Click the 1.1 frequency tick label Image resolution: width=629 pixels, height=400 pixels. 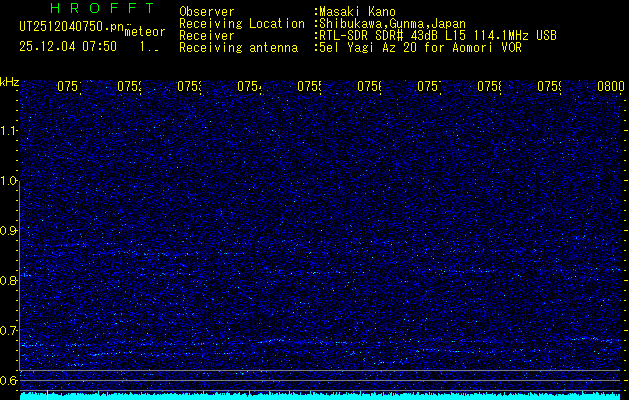tap(10, 131)
